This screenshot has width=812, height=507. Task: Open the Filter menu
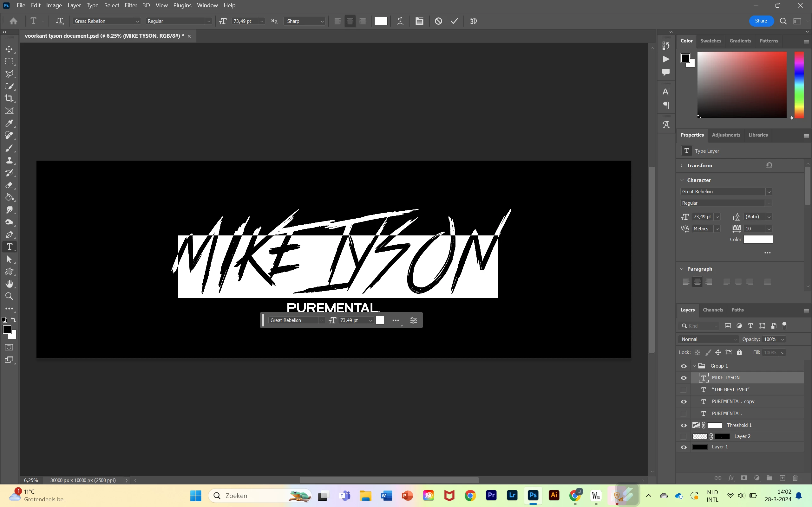point(131,5)
